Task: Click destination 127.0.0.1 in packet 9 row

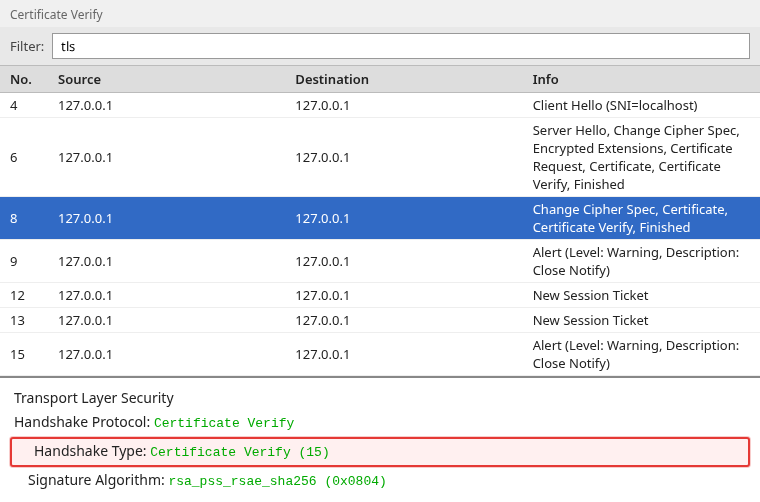Action: click(x=322, y=261)
